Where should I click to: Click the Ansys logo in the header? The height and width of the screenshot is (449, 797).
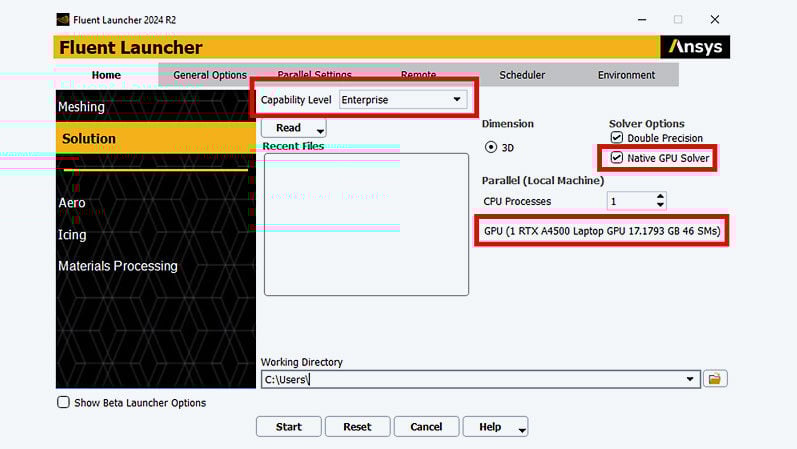(695, 47)
